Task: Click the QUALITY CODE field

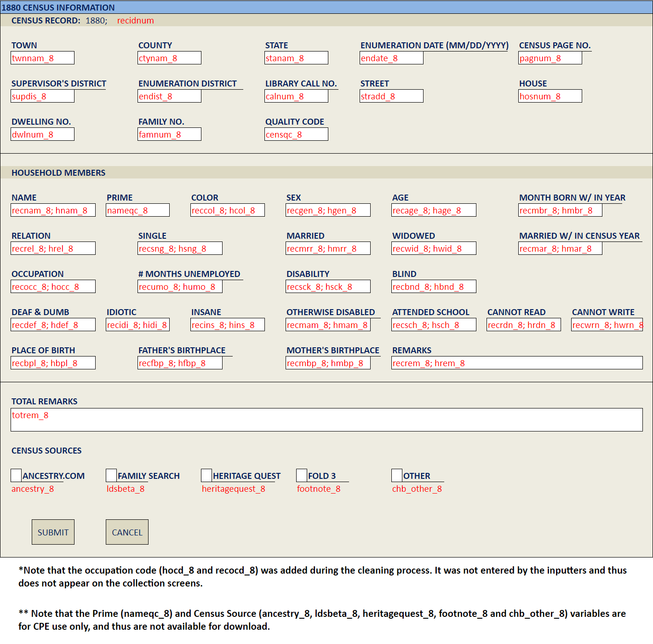Action: click(296, 134)
